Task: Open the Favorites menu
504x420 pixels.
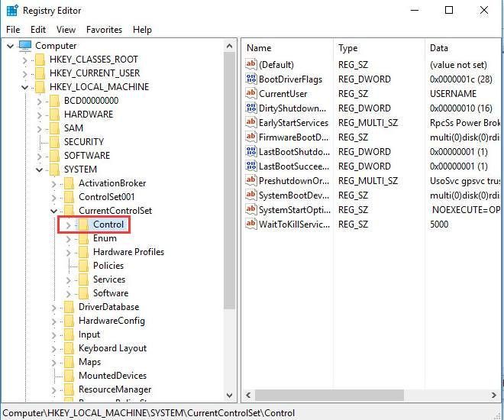Action: pyautogui.click(x=104, y=30)
